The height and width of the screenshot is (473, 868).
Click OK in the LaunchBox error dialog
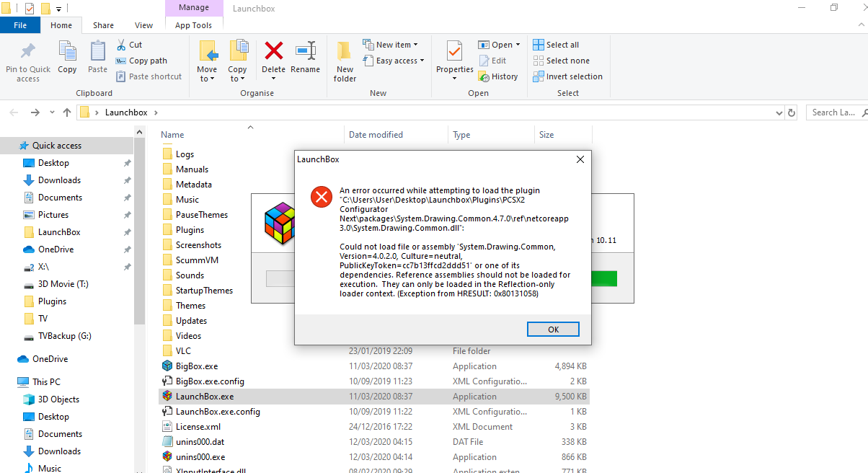click(553, 329)
